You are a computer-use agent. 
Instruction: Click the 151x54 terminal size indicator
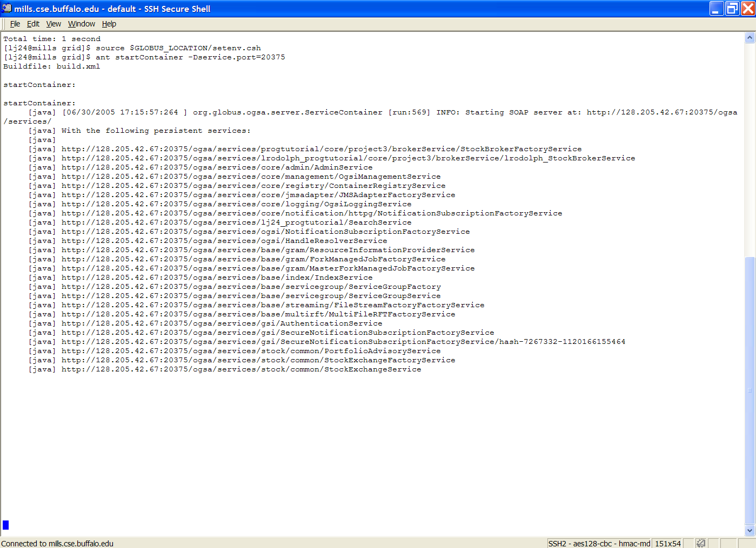point(667,543)
